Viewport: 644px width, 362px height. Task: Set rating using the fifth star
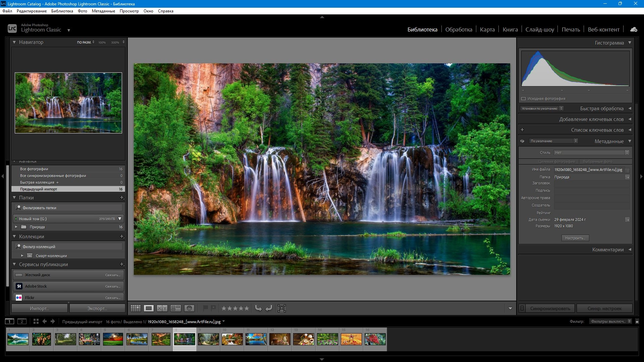(x=247, y=308)
